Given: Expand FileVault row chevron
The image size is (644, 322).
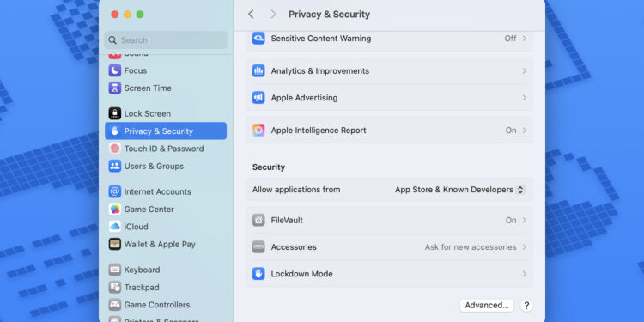Looking at the screenshot, I should coord(524,220).
